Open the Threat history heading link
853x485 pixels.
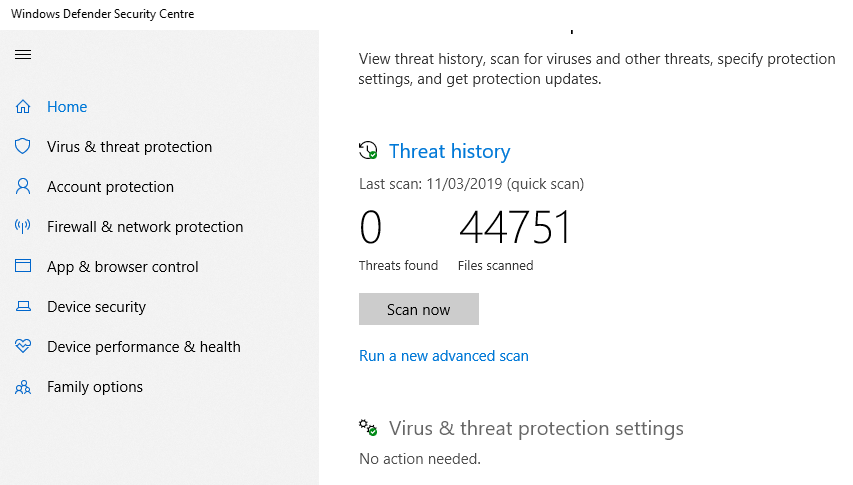449,151
